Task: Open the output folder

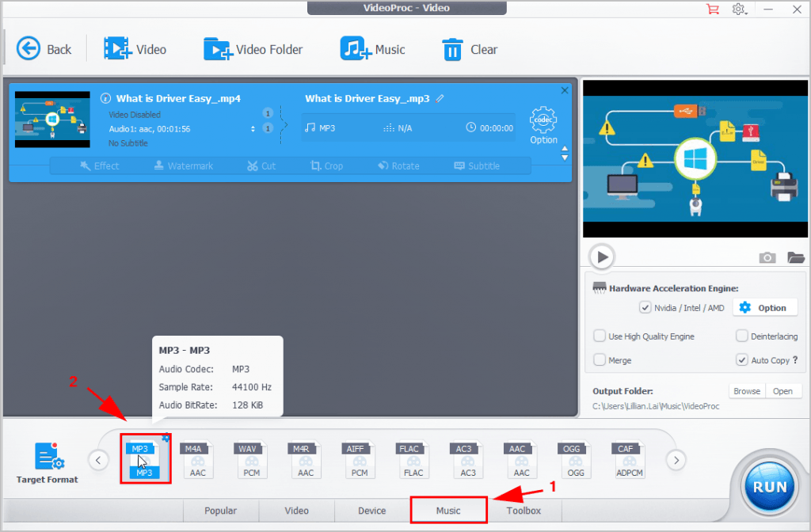Action: click(x=783, y=391)
